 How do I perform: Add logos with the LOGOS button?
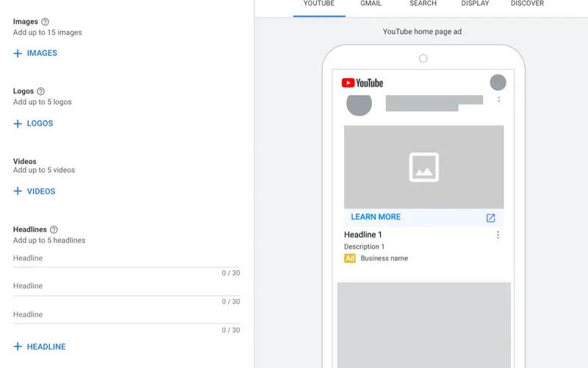33,124
